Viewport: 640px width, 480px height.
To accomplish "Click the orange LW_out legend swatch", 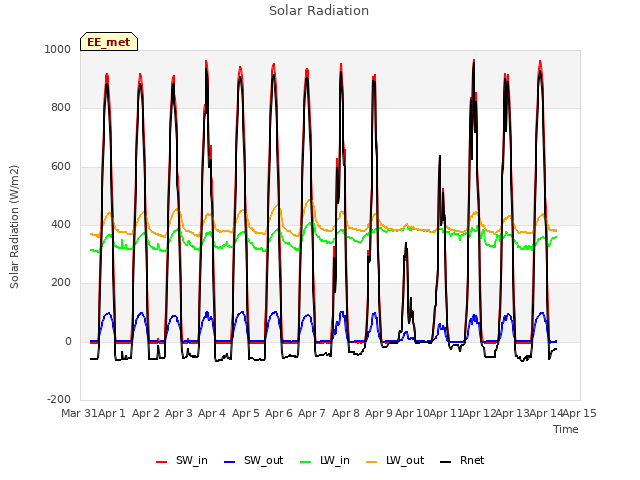I will (x=372, y=462).
